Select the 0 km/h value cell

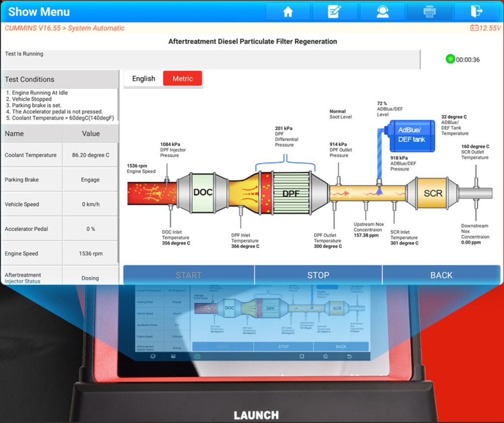(91, 204)
